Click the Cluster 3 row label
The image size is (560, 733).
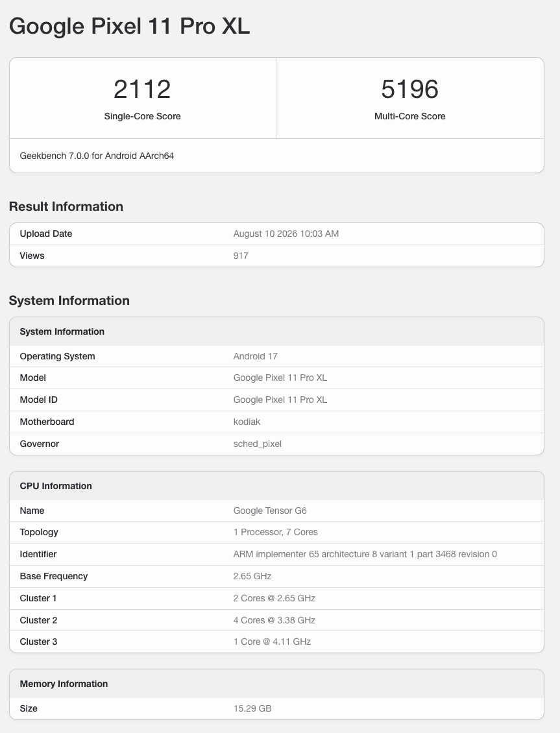click(38, 642)
